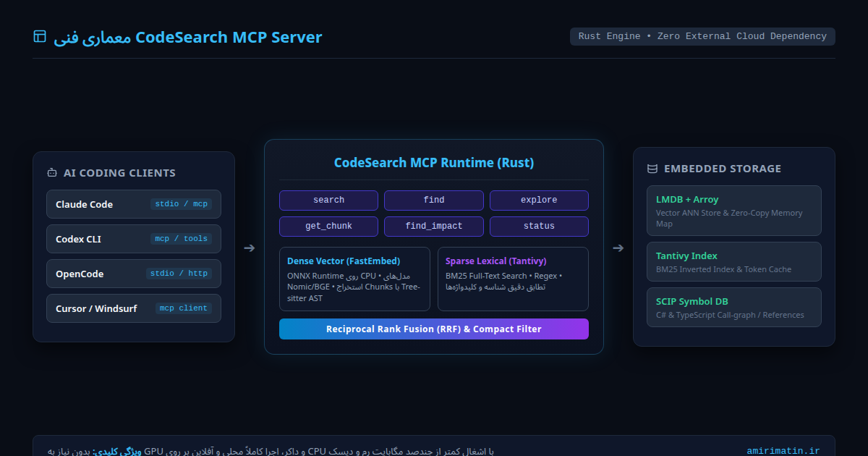Select the search tool button

(328, 200)
